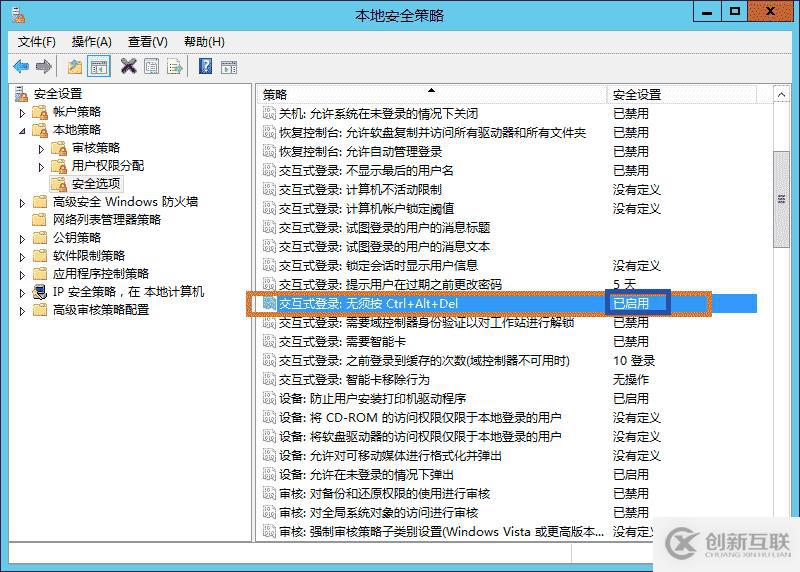Click the app icon in title bar
This screenshot has width=800, height=572.
(18, 15)
